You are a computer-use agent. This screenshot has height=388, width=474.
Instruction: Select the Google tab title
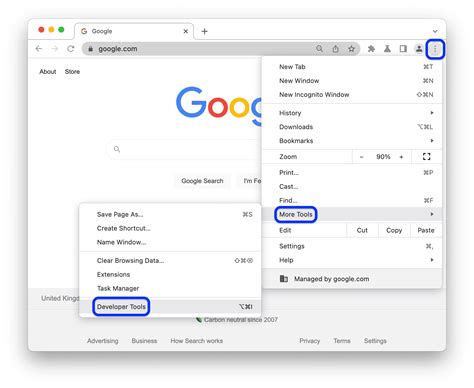pos(102,31)
